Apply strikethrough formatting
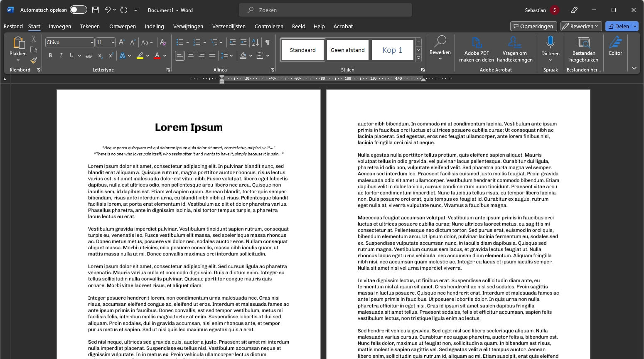Image resolution: width=644 pixels, height=359 pixels. [x=88, y=56]
